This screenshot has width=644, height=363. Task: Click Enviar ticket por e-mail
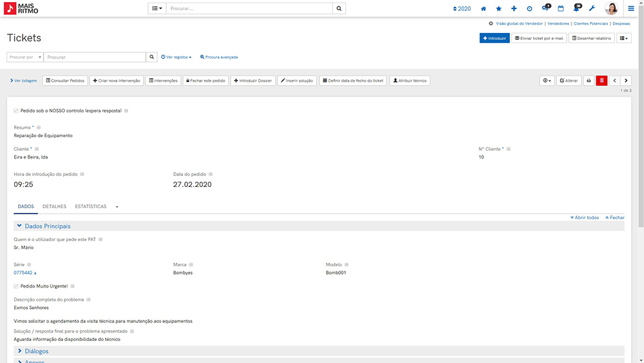pyautogui.click(x=539, y=38)
